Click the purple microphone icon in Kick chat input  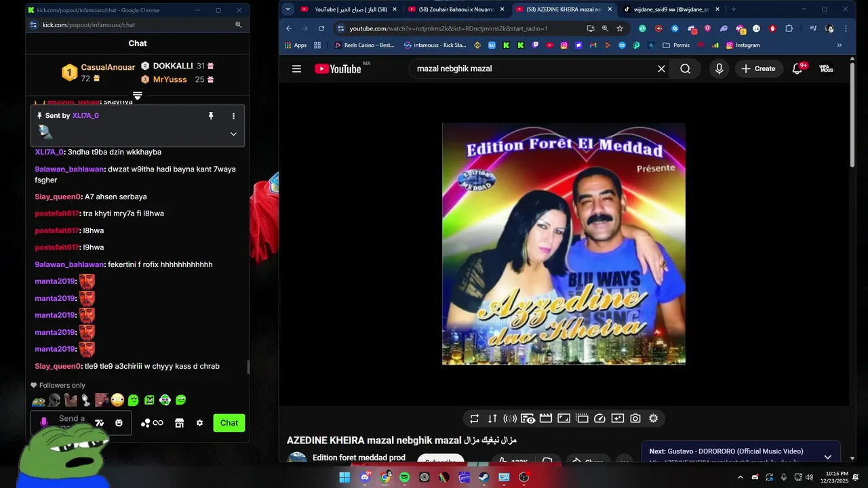[x=44, y=423]
